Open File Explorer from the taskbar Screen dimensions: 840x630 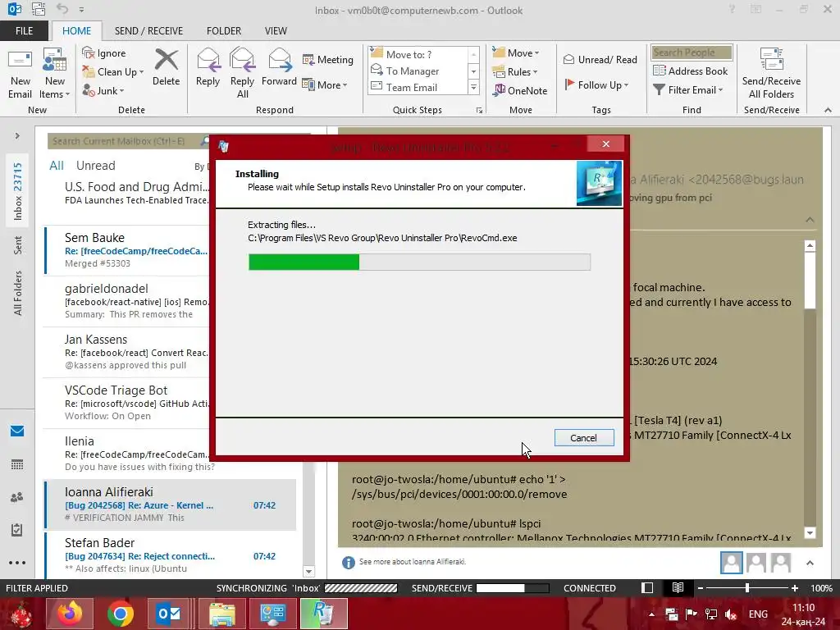click(221, 614)
